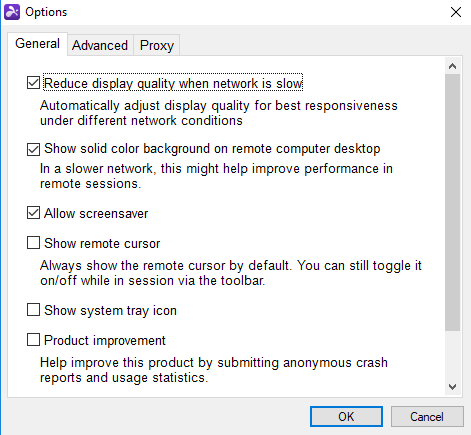This screenshot has width=471, height=435.
Task: Open the Proxy tab
Action: coord(157,45)
